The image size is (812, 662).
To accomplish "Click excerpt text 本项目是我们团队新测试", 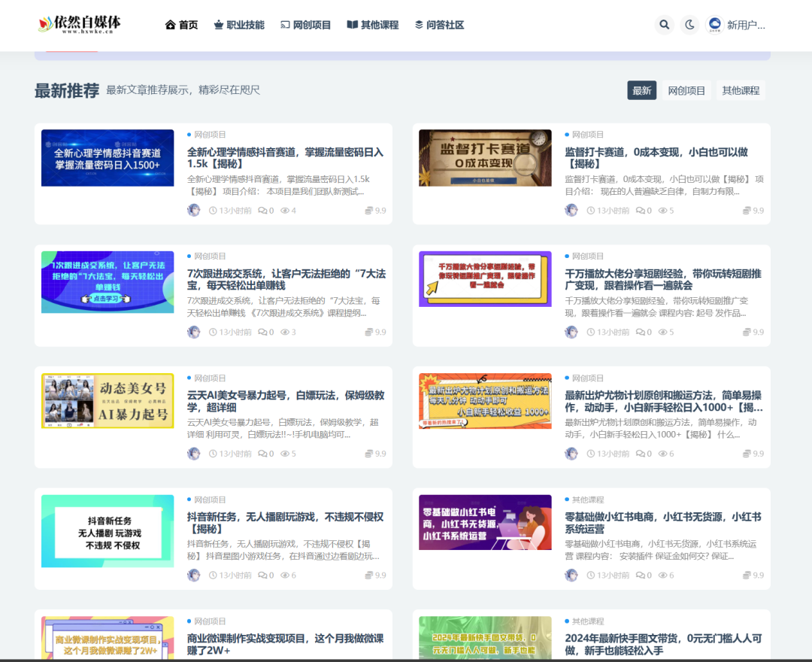I will [315, 192].
